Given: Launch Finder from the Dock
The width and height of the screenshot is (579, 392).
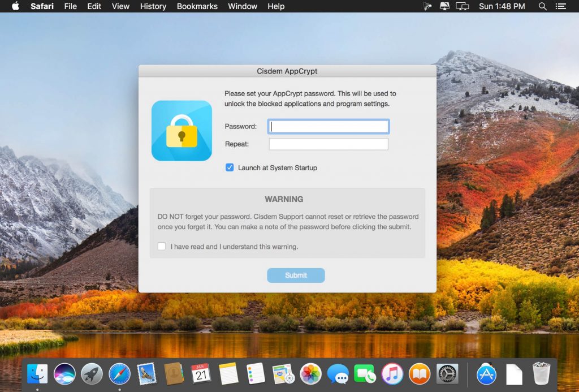Looking at the screenshot, I should pos(37,373).
